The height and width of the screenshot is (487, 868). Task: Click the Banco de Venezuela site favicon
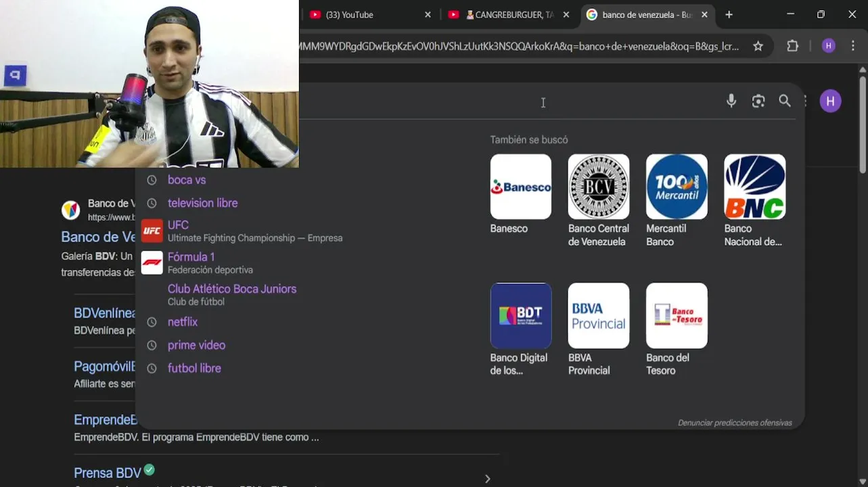70,210
